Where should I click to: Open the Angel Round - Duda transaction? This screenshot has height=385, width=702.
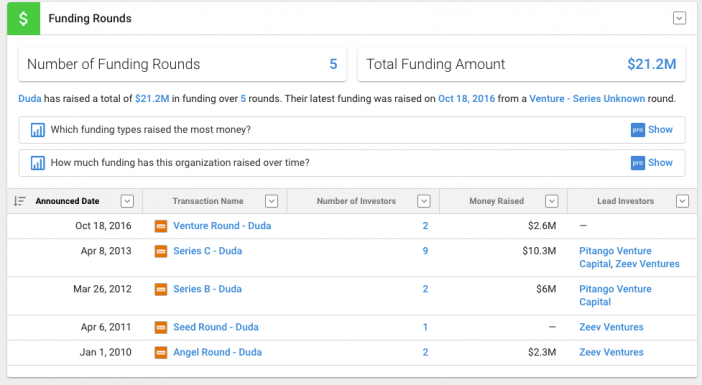[x=218, y=352]
